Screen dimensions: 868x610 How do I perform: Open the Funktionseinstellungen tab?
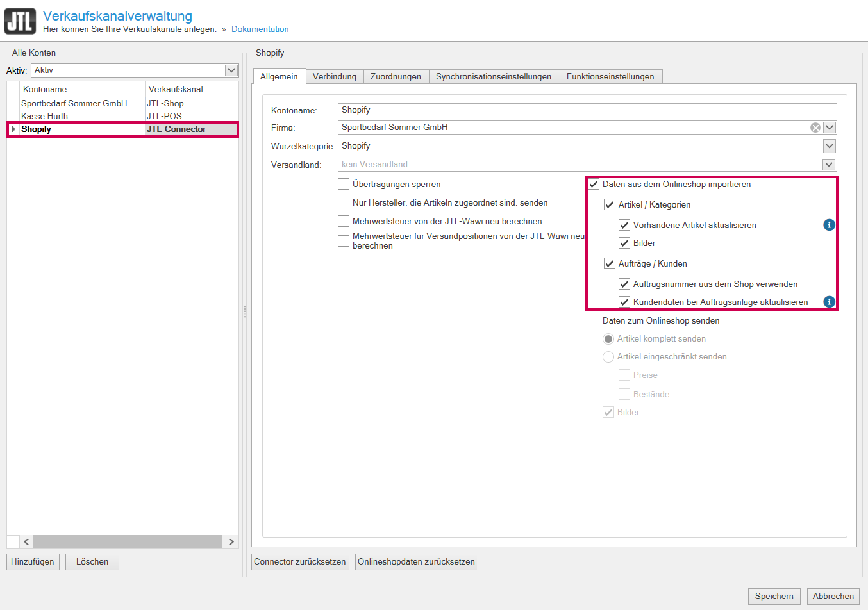[x=610, y=76]
